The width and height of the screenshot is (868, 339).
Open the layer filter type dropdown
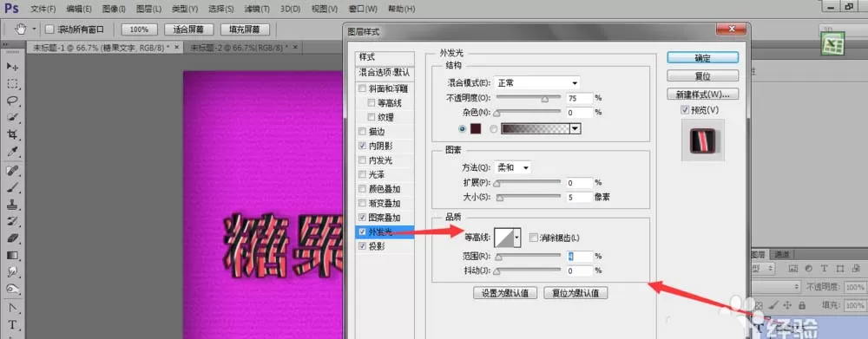click(x=763, y=268)
